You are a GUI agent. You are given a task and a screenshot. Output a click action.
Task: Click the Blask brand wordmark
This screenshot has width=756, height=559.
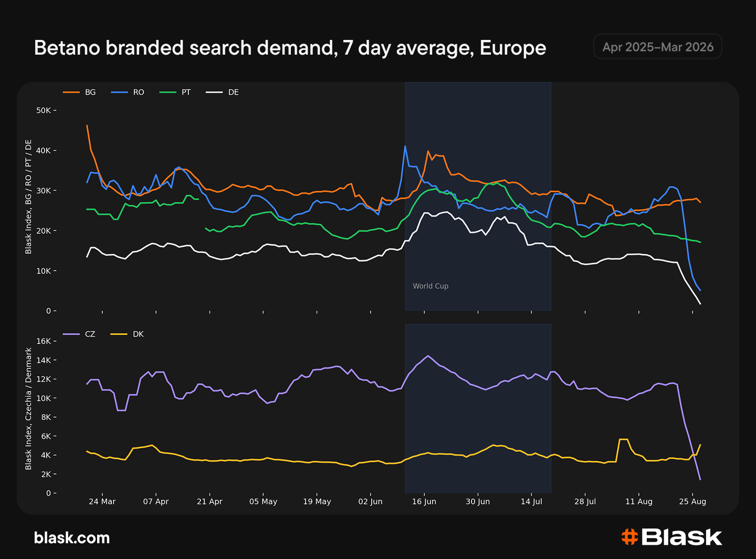click(x=681, y=537)
